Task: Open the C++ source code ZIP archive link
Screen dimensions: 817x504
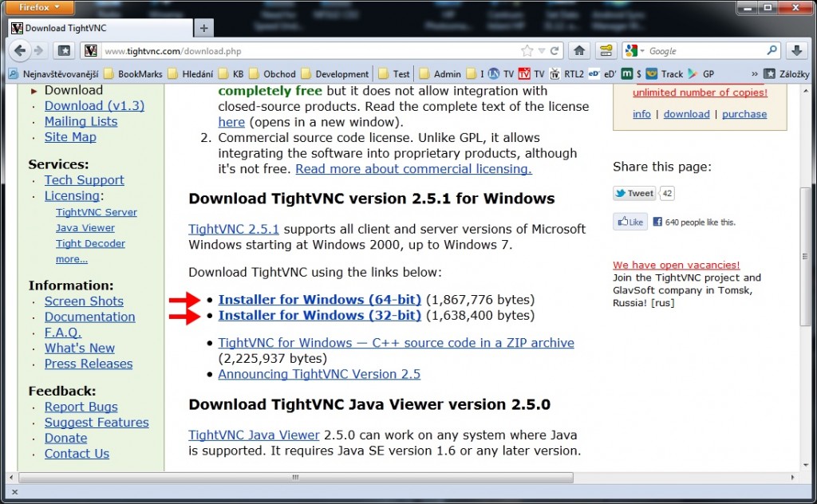Action: pos(396,343)
